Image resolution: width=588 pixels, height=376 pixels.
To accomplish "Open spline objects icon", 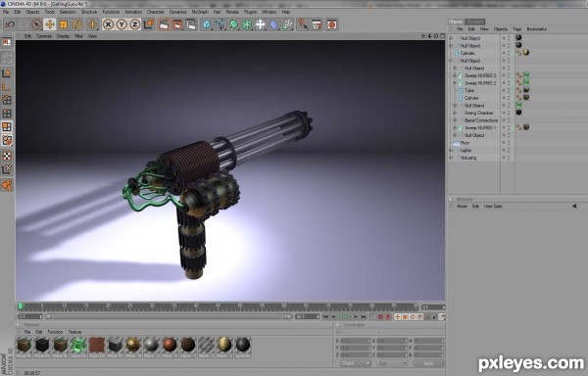I will 220,24.
